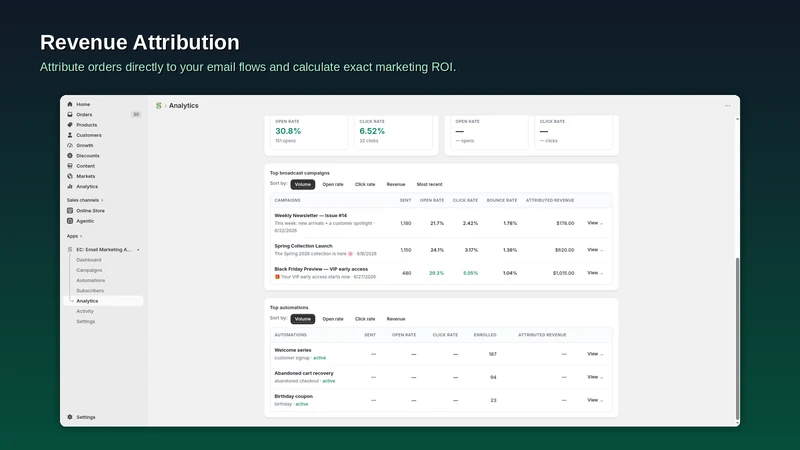Click the Analytics vertical scrollbar thumb
The width and height of the screenshot is (800, 450).
tap(737, 339)
